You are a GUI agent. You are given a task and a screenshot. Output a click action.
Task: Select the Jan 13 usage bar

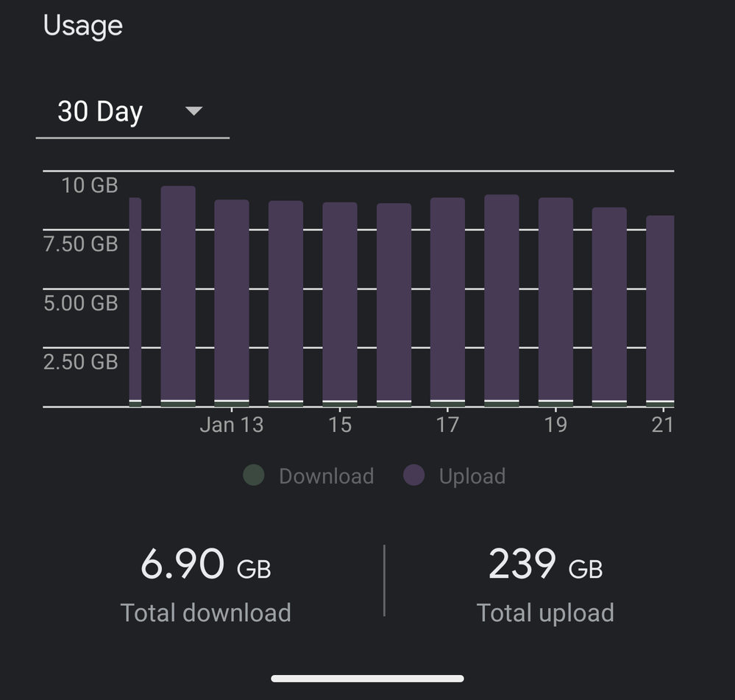pyautogui.click(x=232, y=302)
